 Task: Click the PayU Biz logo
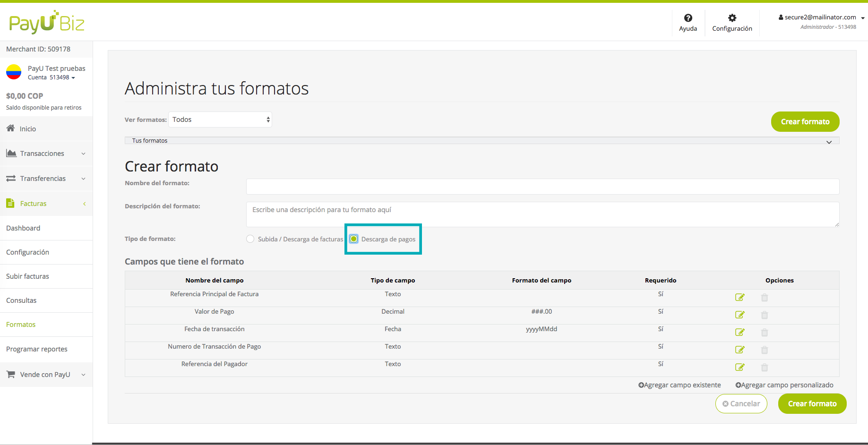click(x=46, y=22)
